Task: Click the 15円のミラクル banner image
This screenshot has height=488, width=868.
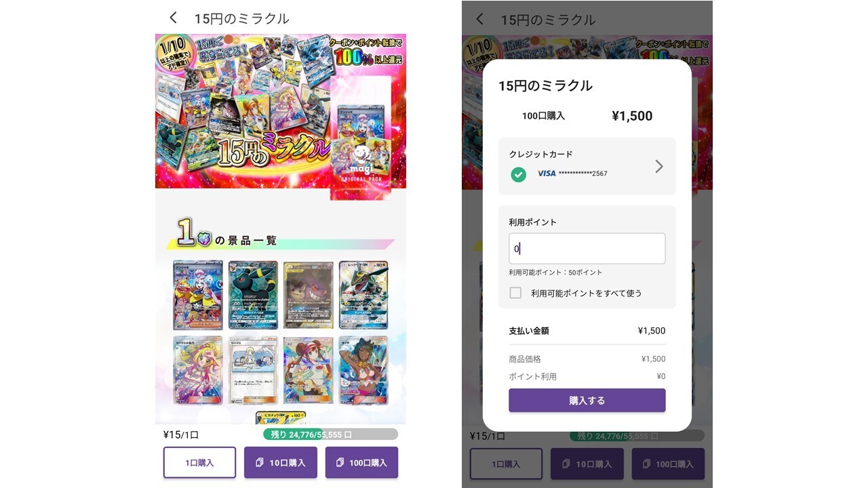Action: coord(281,111)
